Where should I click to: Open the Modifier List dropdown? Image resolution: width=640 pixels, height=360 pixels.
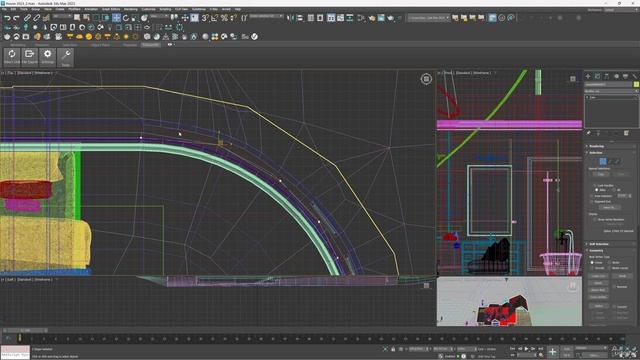(x=611, y=91)
